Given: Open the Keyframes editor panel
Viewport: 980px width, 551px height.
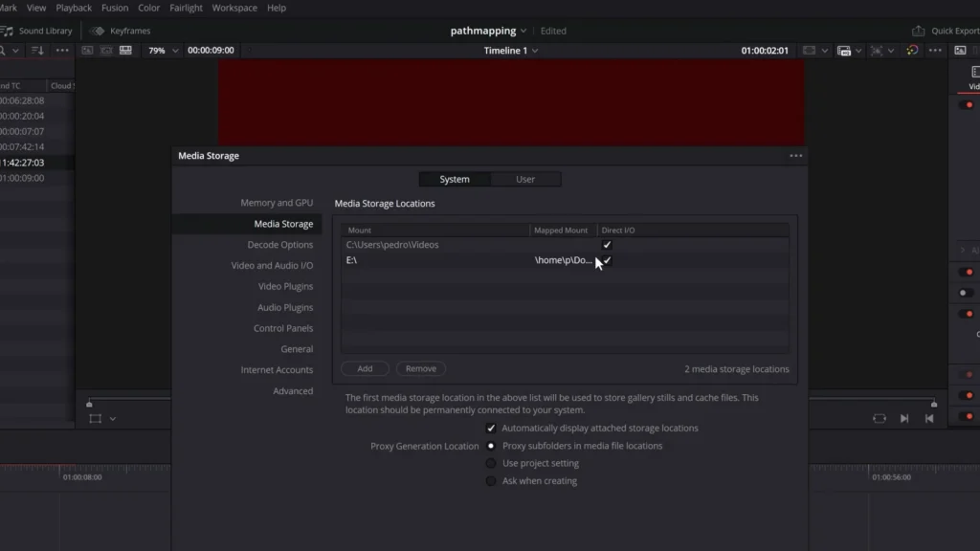Looking at the screenshot, I should 121,31.
